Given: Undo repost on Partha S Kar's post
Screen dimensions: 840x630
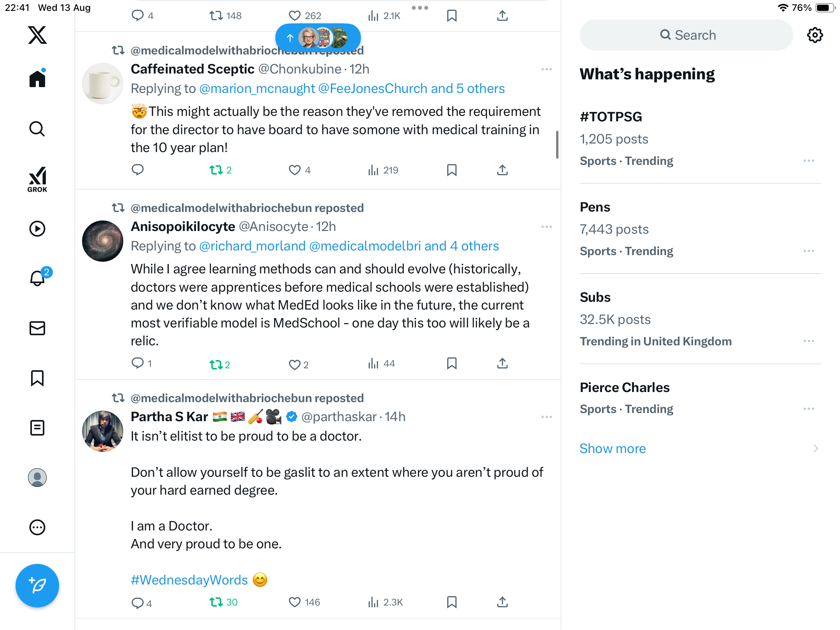Looking at the screenshot, I should coord(216,602).
